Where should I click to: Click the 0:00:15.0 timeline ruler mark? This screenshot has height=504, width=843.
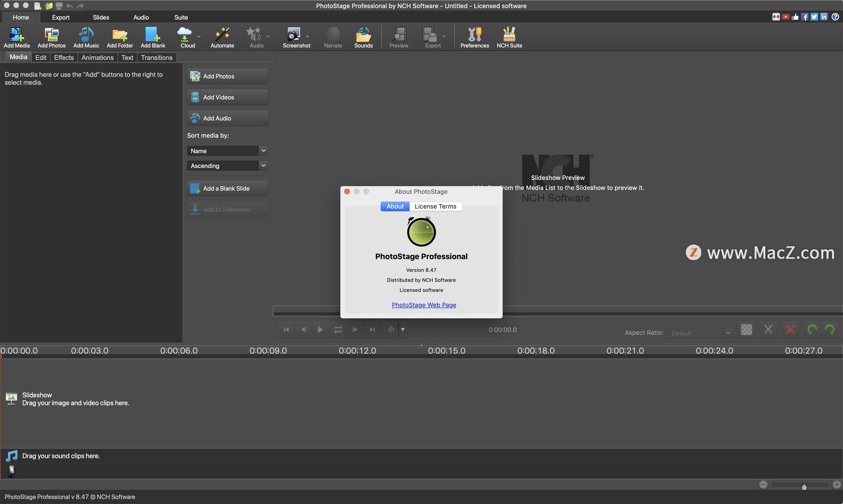pyautogui.click(x=447, y=351)
